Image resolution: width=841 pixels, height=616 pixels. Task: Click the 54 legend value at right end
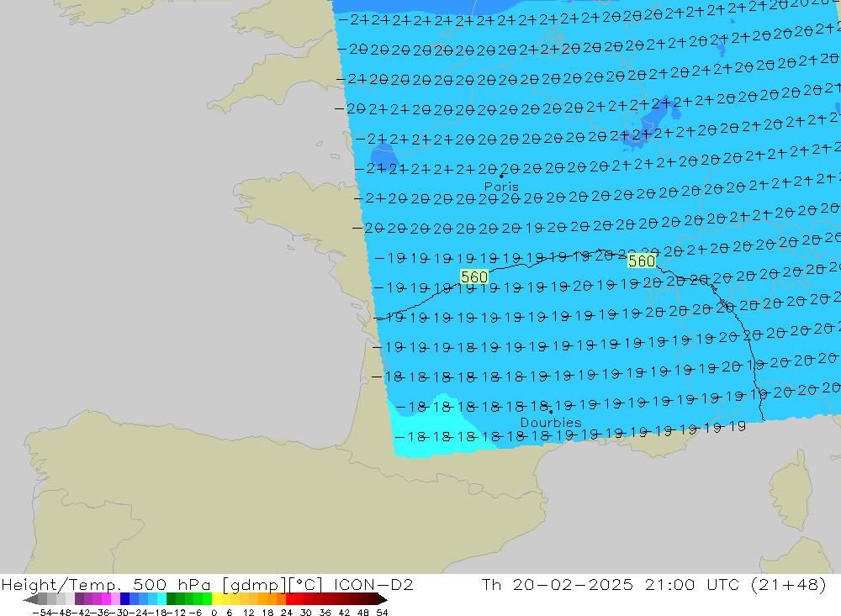(382, 612)
